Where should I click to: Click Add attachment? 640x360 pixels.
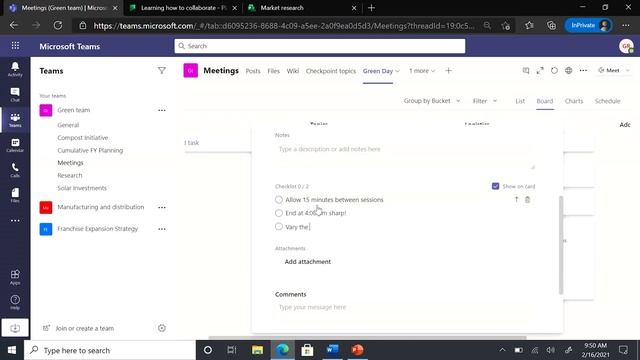[308, 262]
